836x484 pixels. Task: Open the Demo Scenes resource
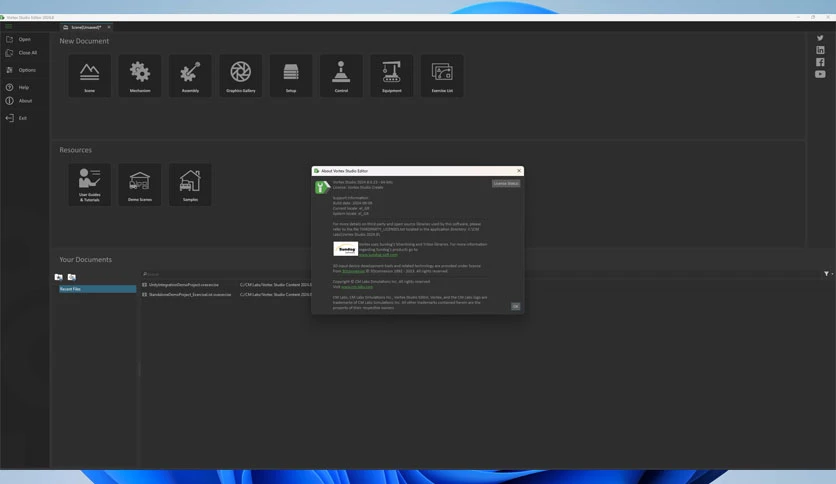[140, 184]
